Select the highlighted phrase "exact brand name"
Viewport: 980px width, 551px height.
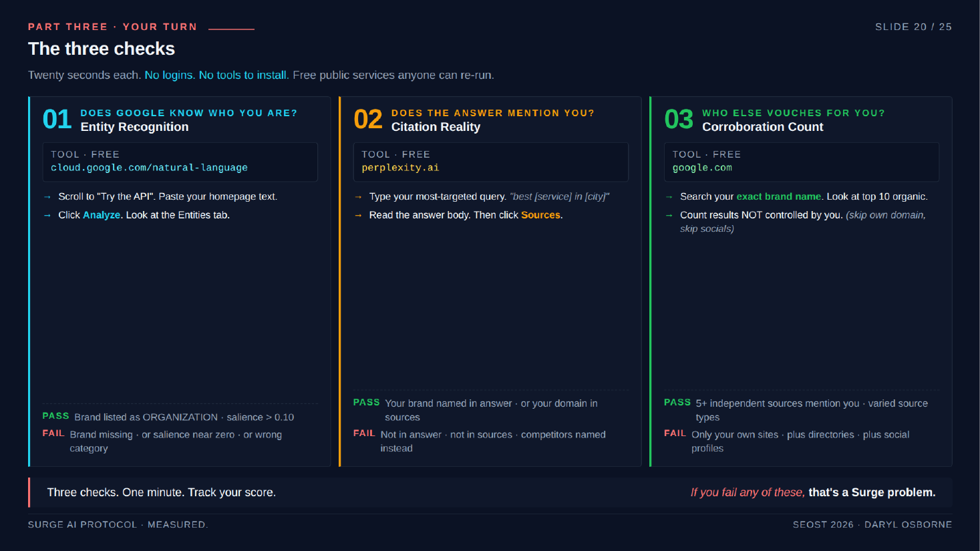click(779, 196)
